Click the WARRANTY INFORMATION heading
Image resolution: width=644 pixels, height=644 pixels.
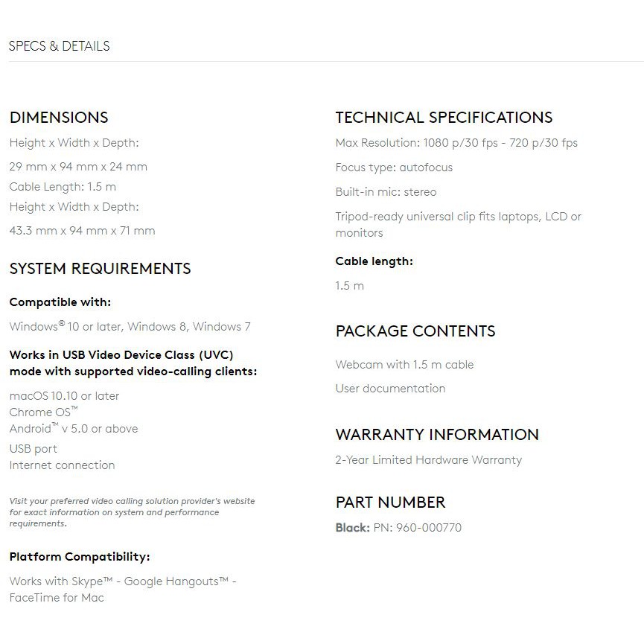(x=437, y=435)
